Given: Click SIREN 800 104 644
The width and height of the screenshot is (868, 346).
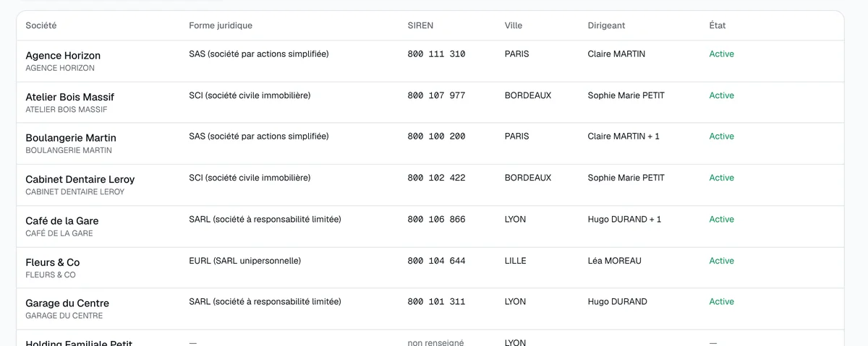Looking at the screenshot, I should click(x=436, y=261).
